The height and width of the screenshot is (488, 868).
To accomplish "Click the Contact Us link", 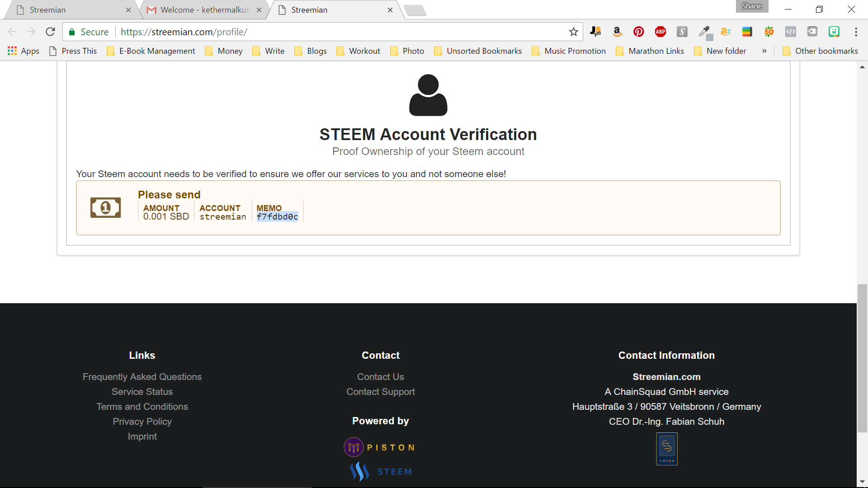I will [x=380, y=377].
